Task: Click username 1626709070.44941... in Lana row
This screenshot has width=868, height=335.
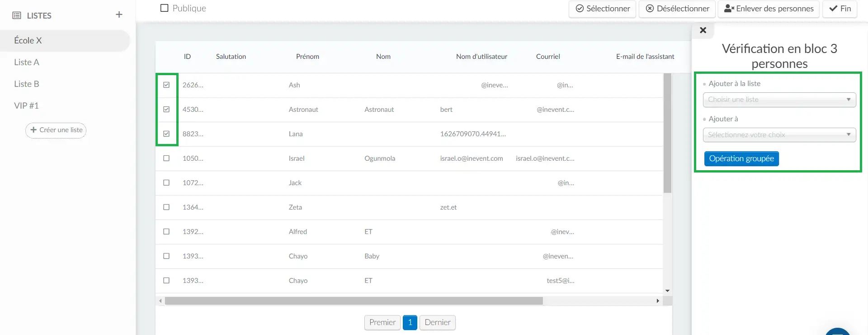Action: (473, 134)
